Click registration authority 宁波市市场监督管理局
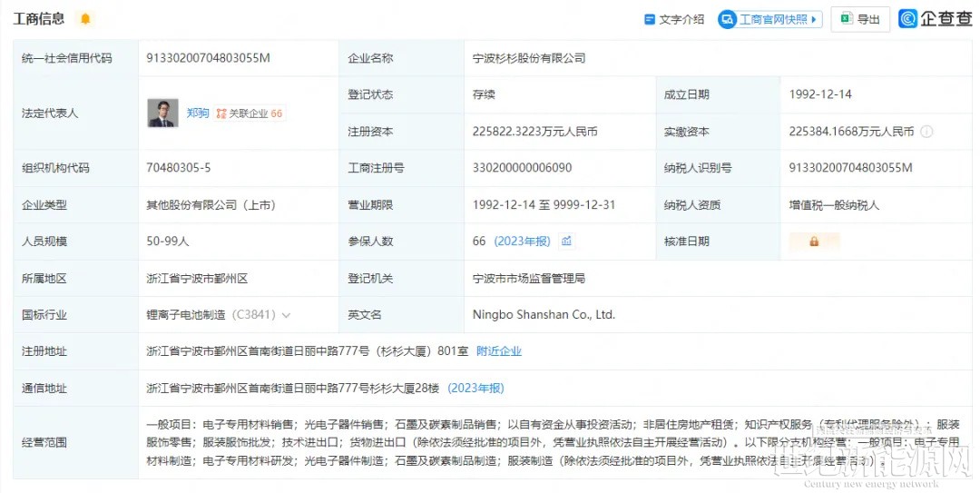 tap(529, 279)
